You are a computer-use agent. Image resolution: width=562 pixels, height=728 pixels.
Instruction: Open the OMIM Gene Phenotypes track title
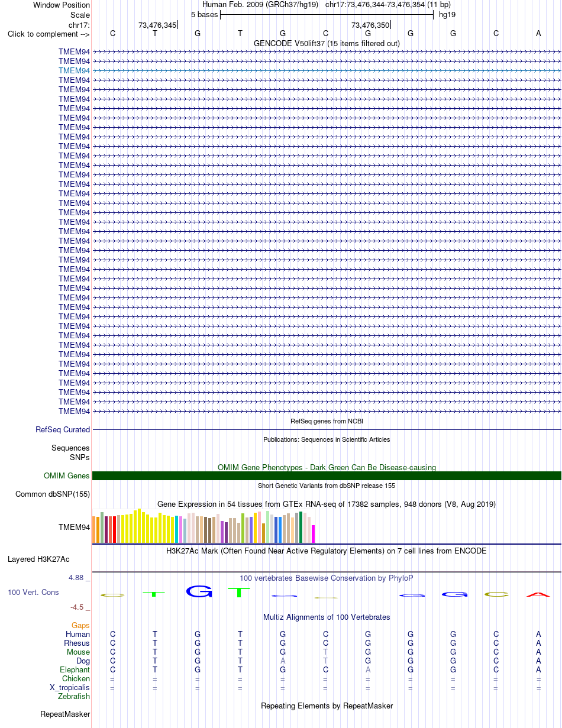point(327,467)
